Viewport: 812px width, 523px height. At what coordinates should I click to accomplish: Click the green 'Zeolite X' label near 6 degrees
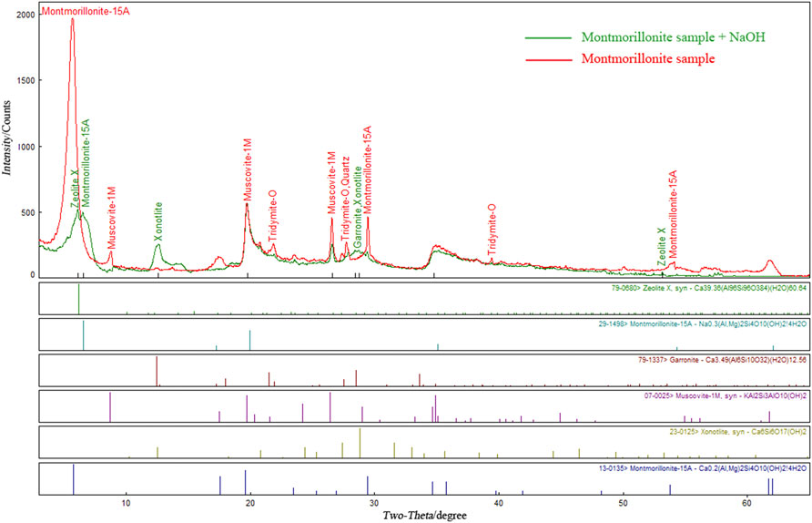click(75, 189)
